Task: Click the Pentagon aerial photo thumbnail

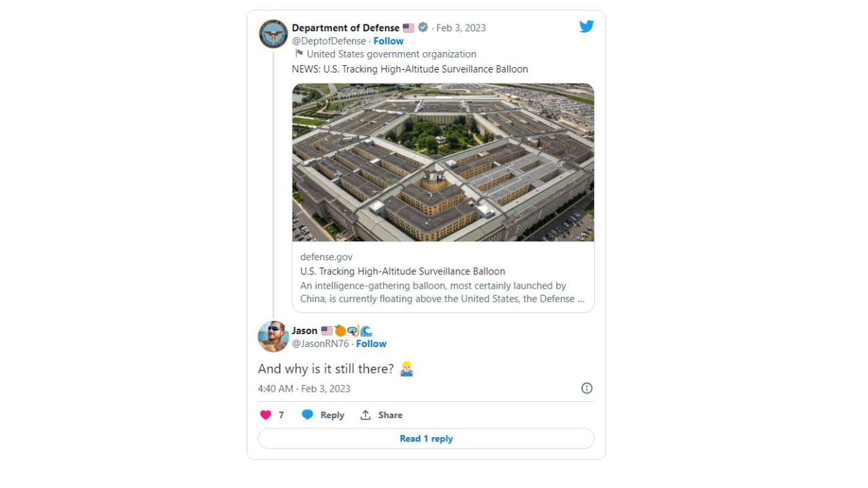Action: 443,163
